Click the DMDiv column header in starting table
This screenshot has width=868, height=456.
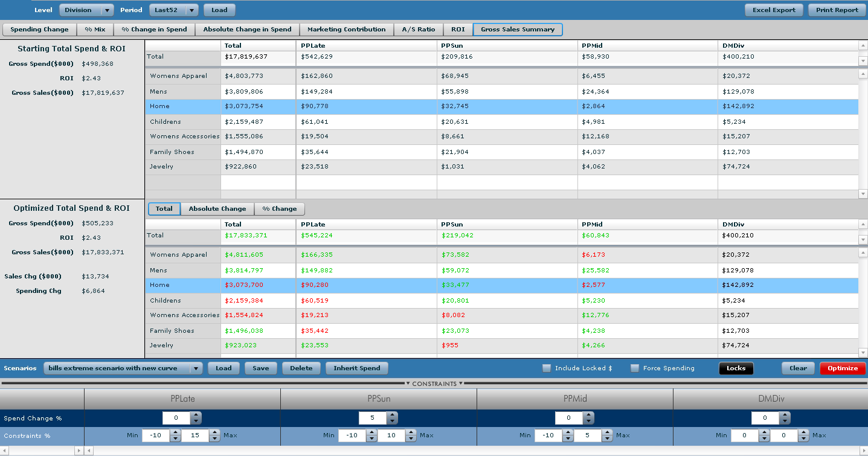tap(788, 45)
